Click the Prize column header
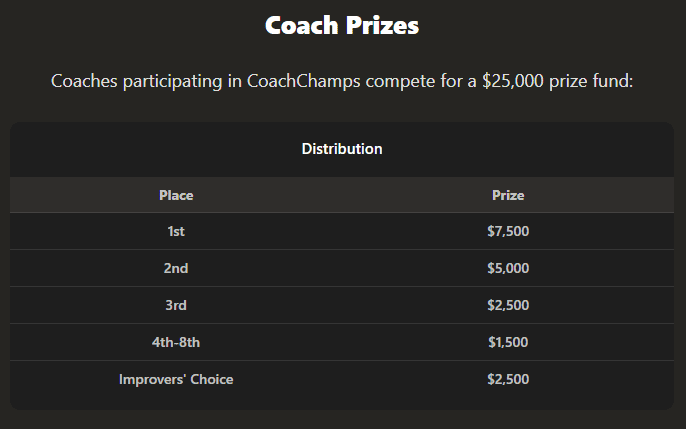The image size is (686, 429). [508, 195]
